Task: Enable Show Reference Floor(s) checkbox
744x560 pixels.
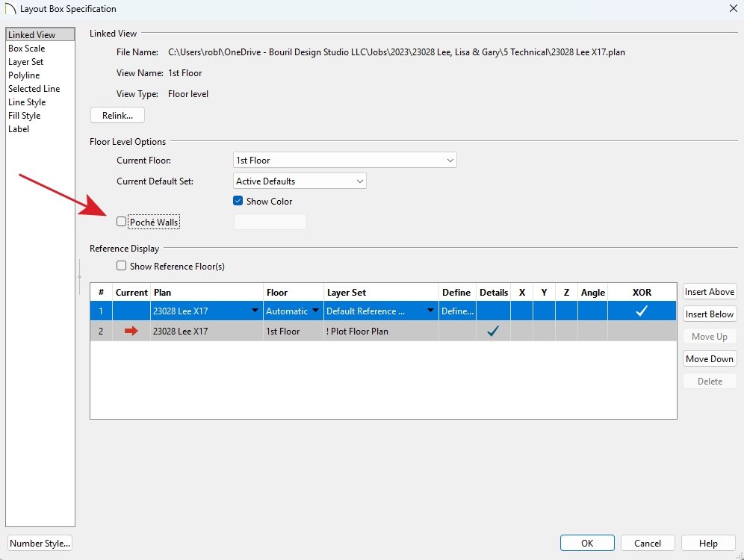Action: coord(122,267)
